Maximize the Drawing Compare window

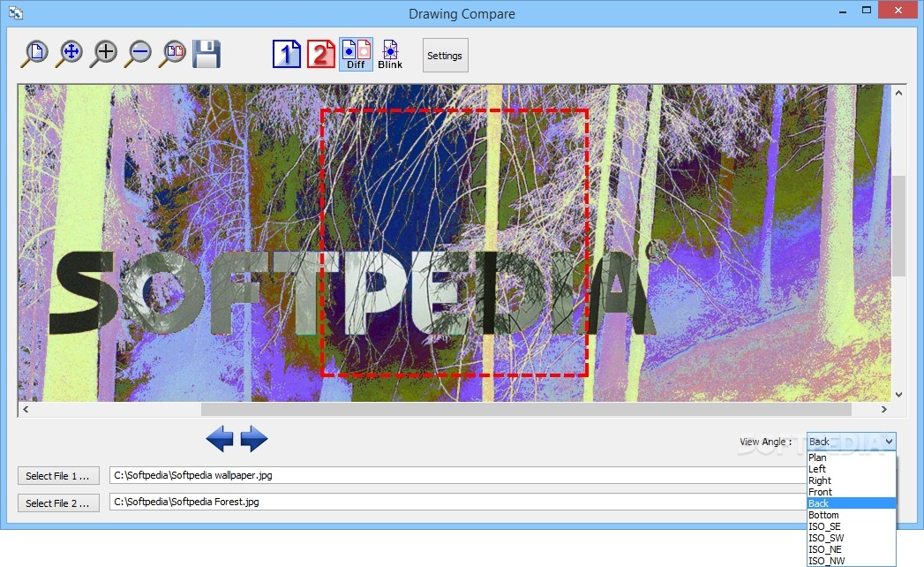click(x=867, y=11)
